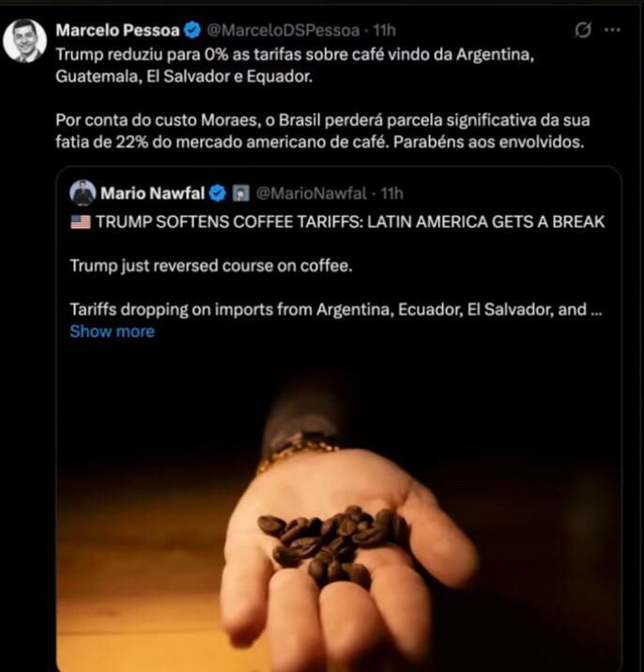Viewport: 644px width, 672px height.
Task: Click the TRUMP SOFTENS COFFEE TARIFFS headline
Action: pyautogui.click(x=350, y=222)
